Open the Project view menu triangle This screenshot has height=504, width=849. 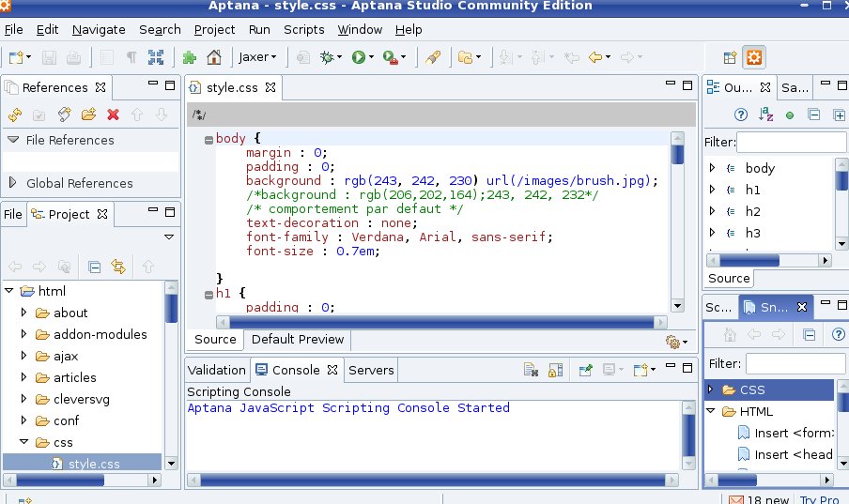(x=169, y=237)
